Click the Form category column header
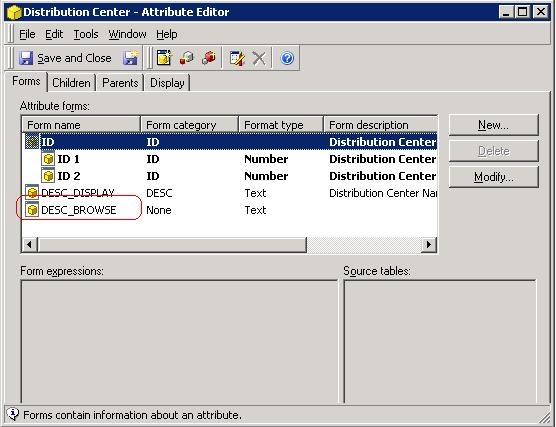Image resolution: width=556 pixels, height=427 pixels. tap(189, 125)
